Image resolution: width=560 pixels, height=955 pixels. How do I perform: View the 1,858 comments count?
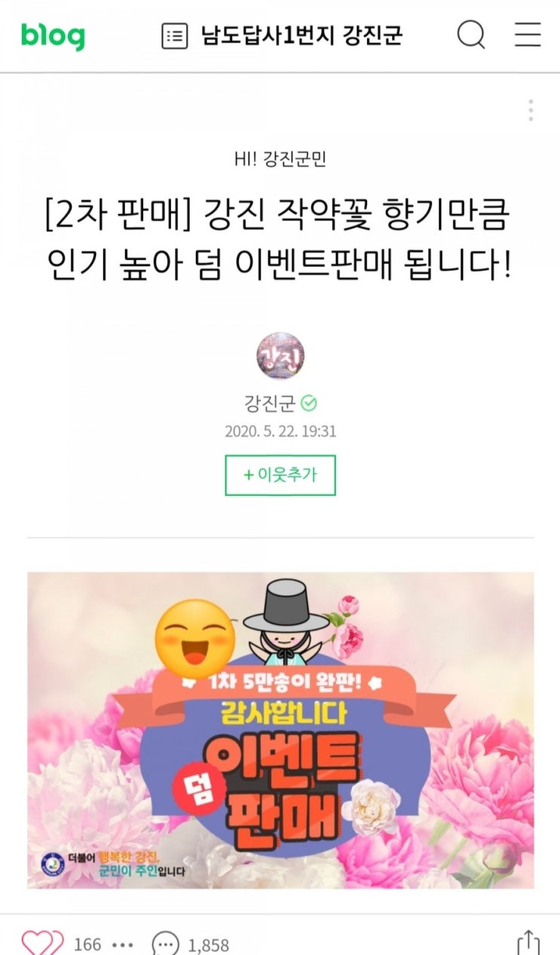(x=208, y=944)
